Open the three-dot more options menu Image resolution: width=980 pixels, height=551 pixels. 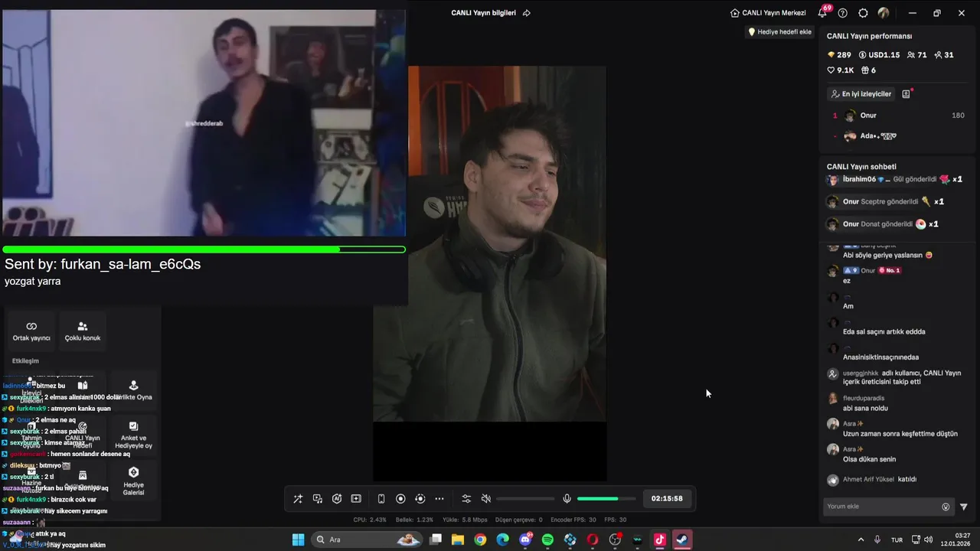[439, 499]
